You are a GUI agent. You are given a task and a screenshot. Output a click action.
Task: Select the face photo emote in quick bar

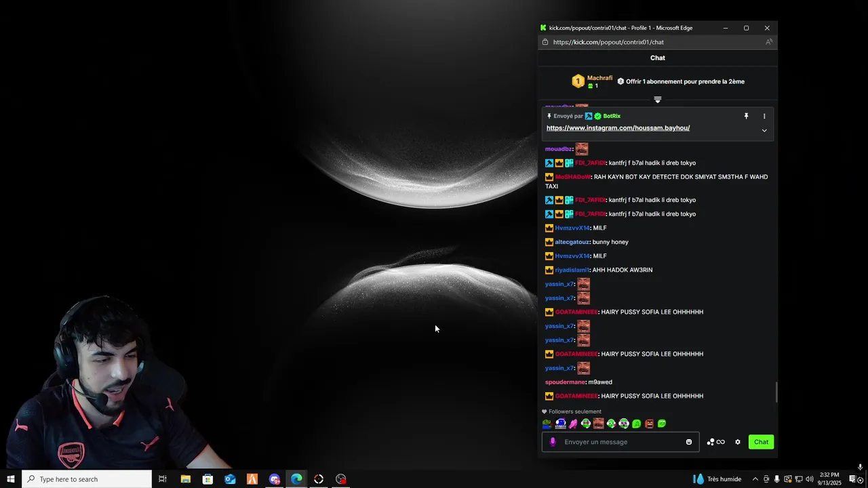pyautogui.click(x=598, y=424)
